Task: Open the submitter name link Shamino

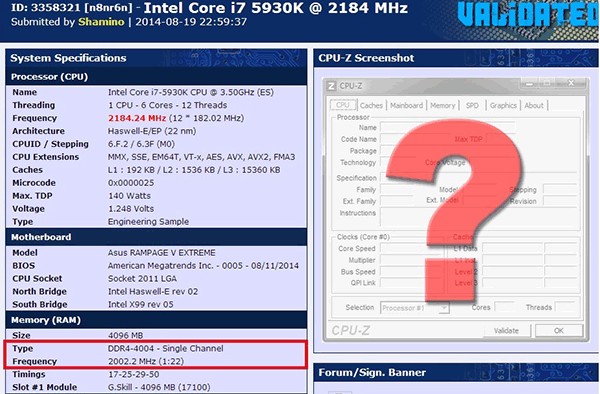Action: coord(101,22)
